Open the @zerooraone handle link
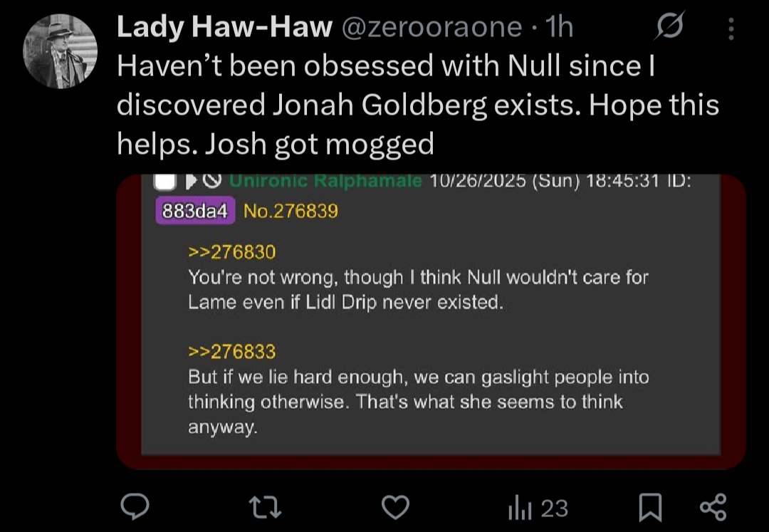The image size is (769, 532). pos(433,28)
